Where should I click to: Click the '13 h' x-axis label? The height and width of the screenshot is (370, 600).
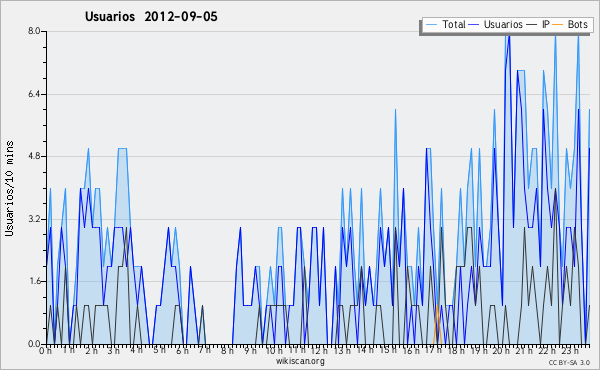pos(342,350)
